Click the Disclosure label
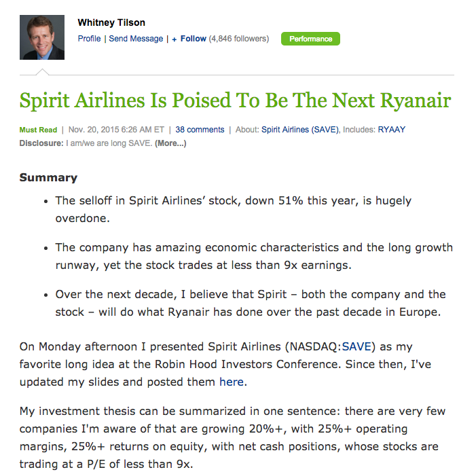The image size is (476, 472). point(41,143)
